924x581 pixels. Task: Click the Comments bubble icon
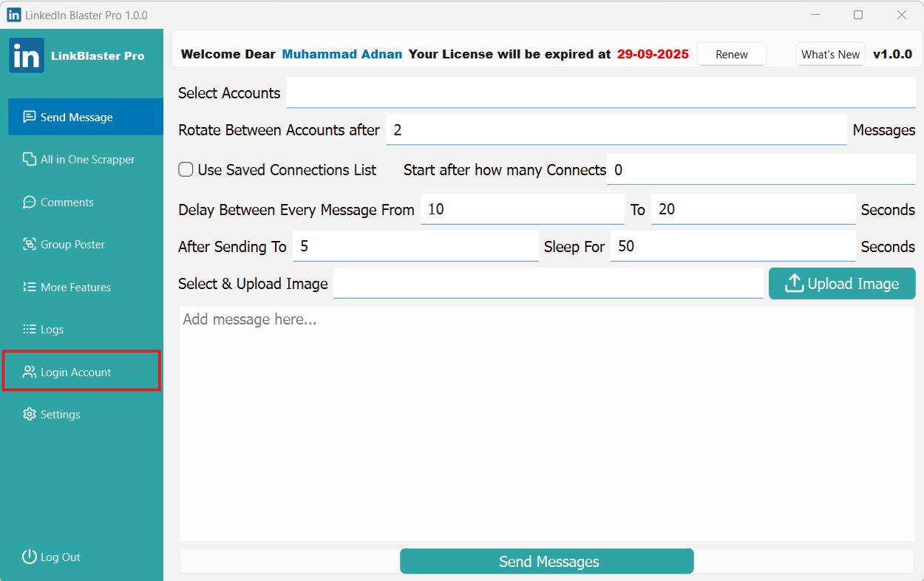click(x=30, y=202)
